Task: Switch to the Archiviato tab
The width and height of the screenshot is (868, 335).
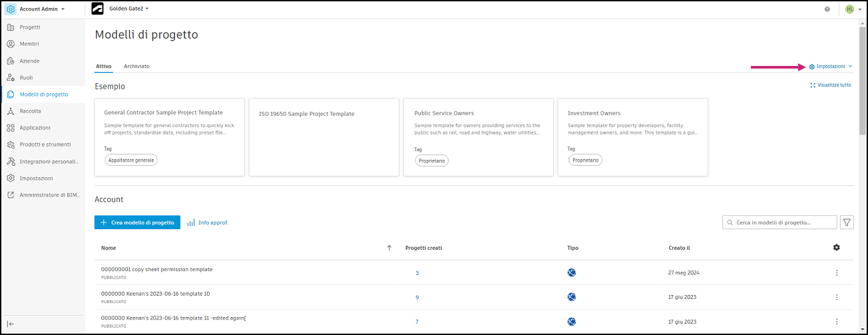Action: pos(136,67)
